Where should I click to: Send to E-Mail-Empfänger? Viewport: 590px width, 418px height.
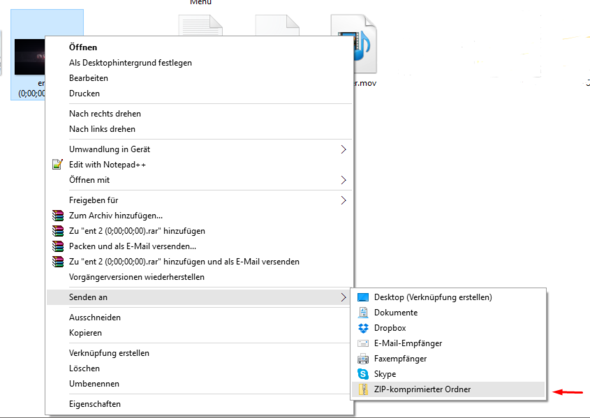tap(448, 344)
